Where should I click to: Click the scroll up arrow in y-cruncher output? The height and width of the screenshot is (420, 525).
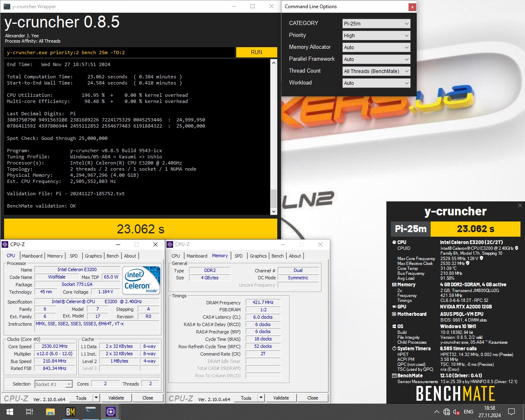point(274,63)
